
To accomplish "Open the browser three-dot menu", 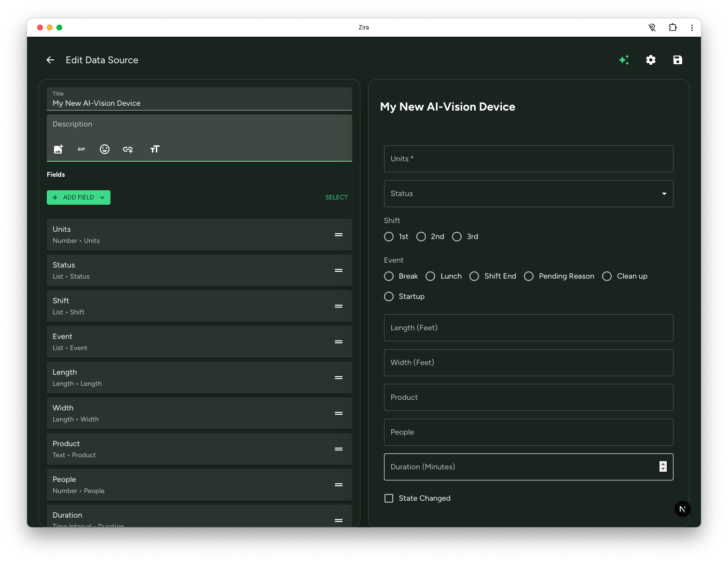I will (x=692, y=28).
